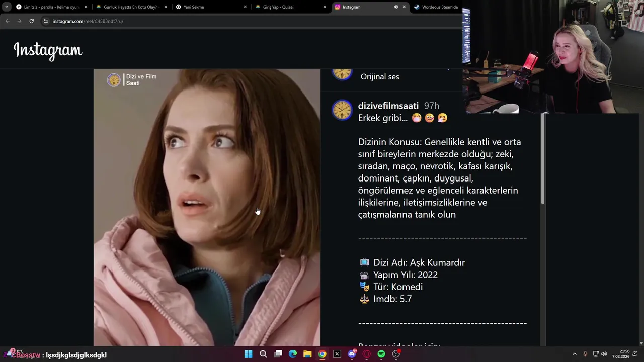
Task: Close the Instagram tab
Action: pyautogui.click(x=404, y=7)
